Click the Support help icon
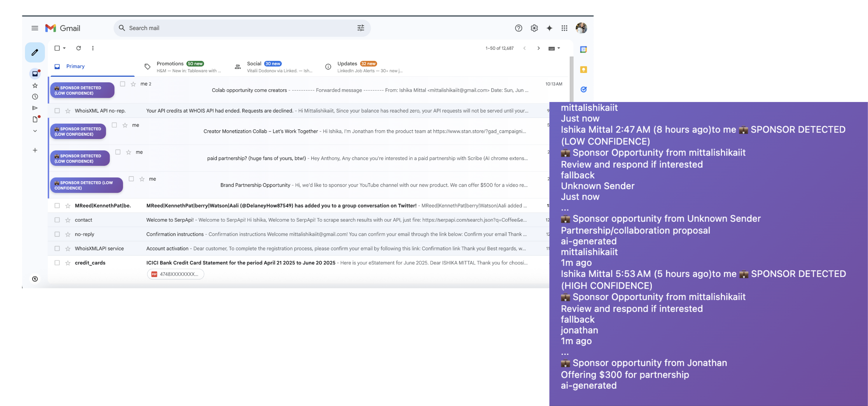868x406 pixels. [518, 28]
